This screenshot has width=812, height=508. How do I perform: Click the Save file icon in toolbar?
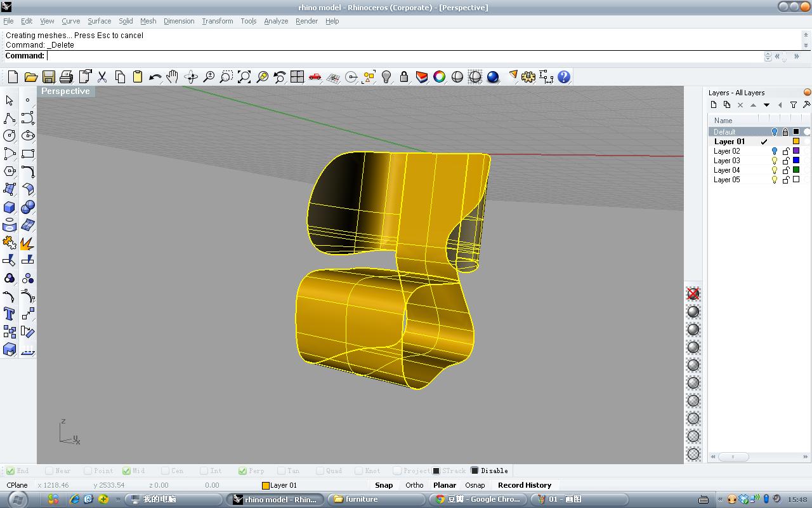coord(48,77)
